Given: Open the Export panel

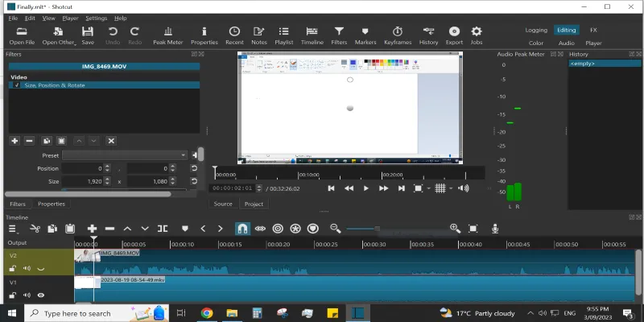Looking at the screenshot, I should tap(454, 35).
